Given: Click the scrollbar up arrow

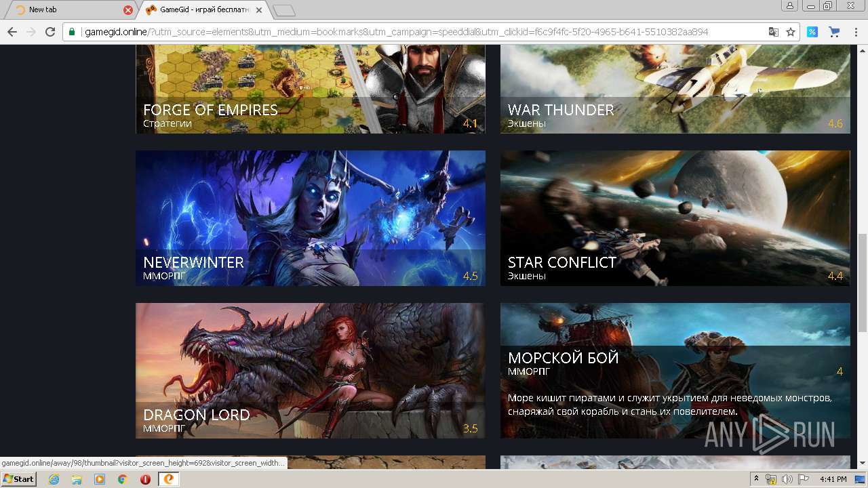Looking at the screenshot, I should tap(862, 50).
